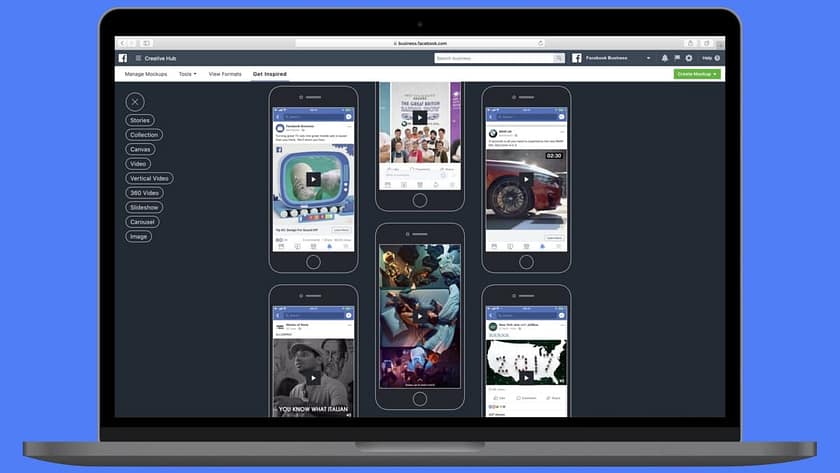
Task: Select the Get Inspired tab
Action: [x=269, y=74]
